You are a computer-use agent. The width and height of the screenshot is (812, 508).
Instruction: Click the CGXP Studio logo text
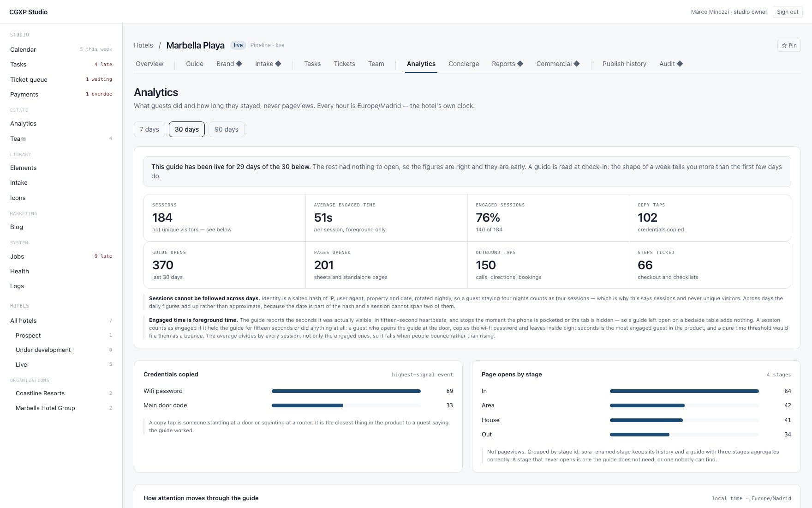pos(29,12)
